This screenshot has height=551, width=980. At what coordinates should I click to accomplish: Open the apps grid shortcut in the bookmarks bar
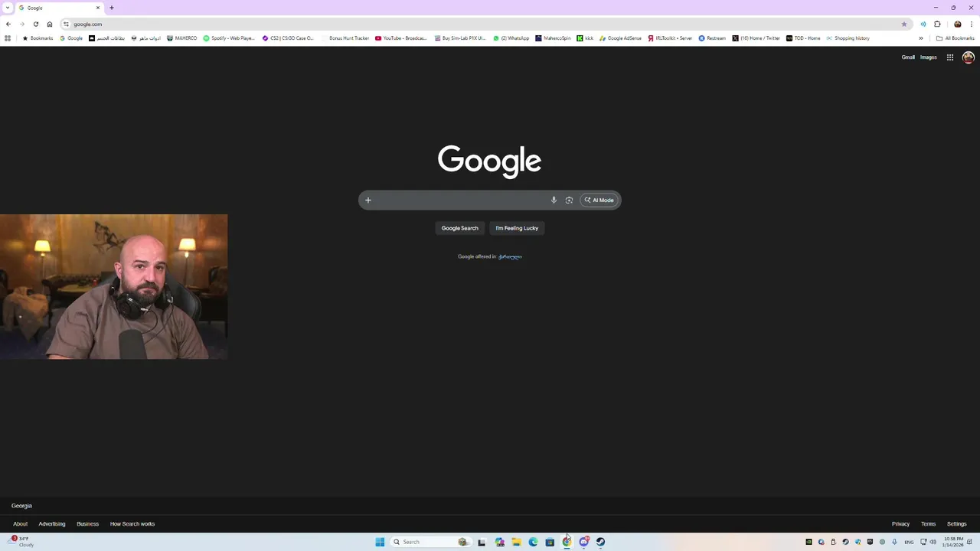tap(8, 38)
